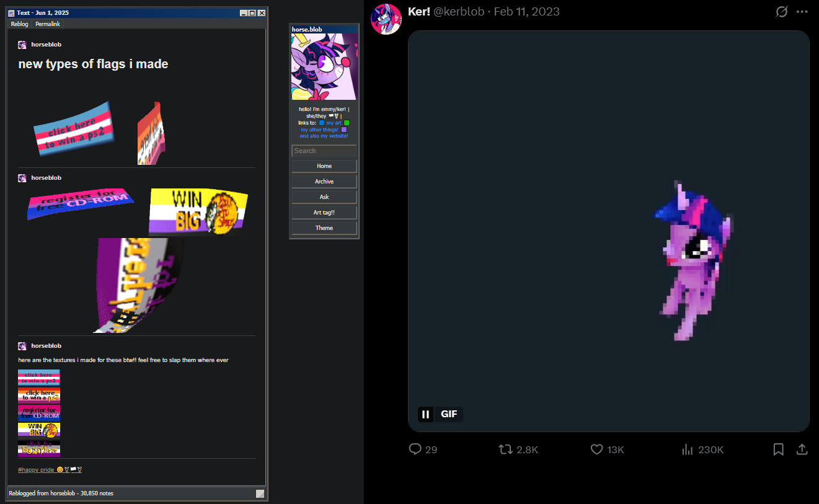Like the tweet showing 13K likes
The image size is (819, 504).
(x=596, y=449)
